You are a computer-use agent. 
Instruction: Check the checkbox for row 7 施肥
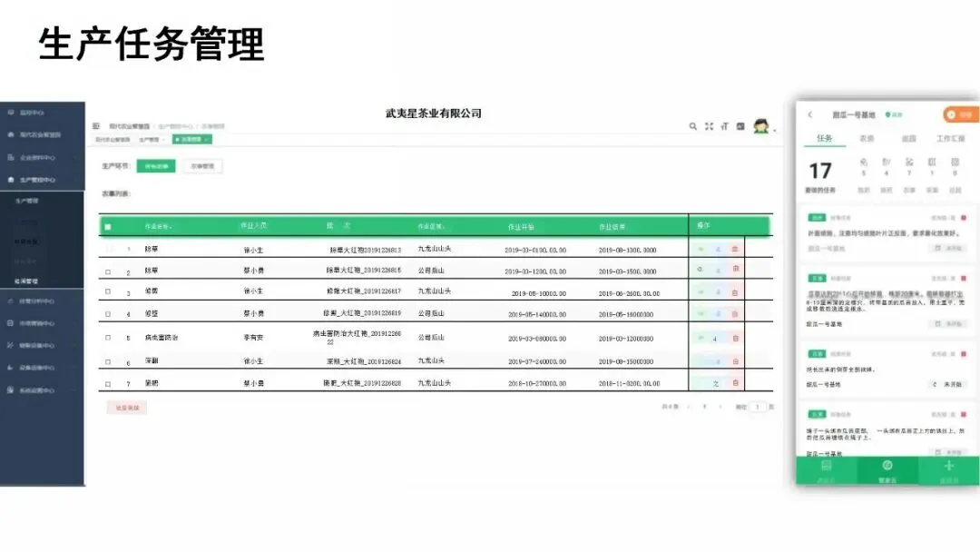[108, 384]
